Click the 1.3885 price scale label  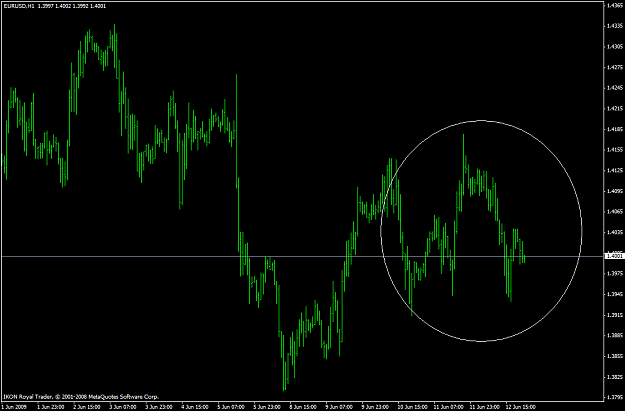615,335
